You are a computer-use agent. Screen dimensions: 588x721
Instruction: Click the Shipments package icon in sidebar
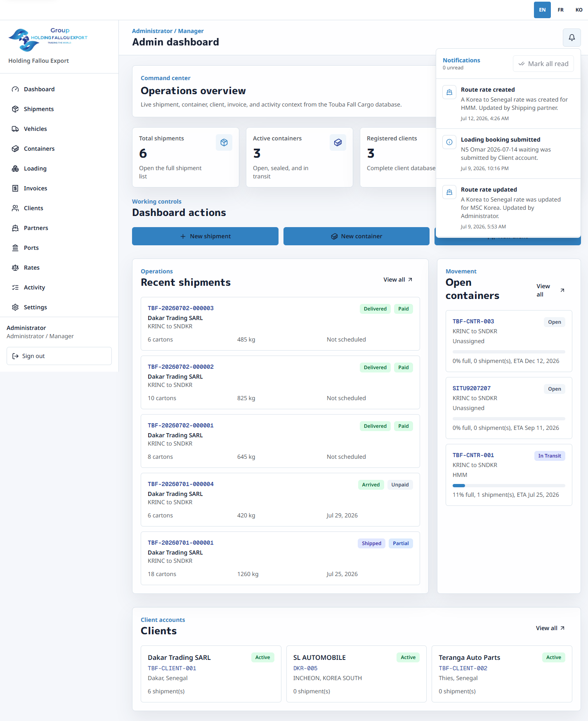click(x=15, y=109)
